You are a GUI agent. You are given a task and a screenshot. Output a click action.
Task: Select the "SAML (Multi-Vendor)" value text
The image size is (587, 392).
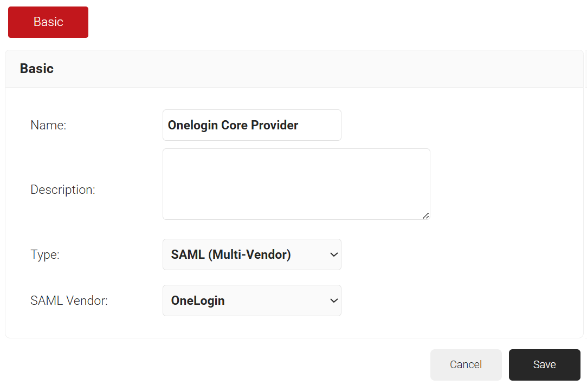point(231,254)
